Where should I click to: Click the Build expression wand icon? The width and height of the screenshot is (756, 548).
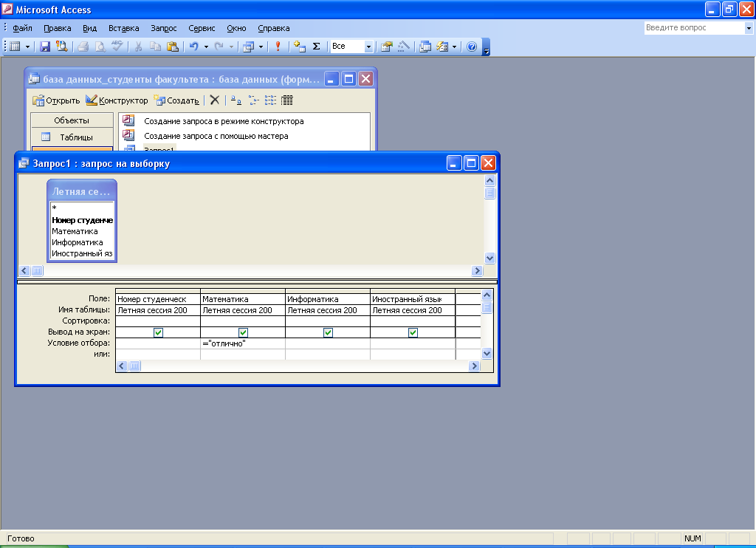click(x=404, y=47)
